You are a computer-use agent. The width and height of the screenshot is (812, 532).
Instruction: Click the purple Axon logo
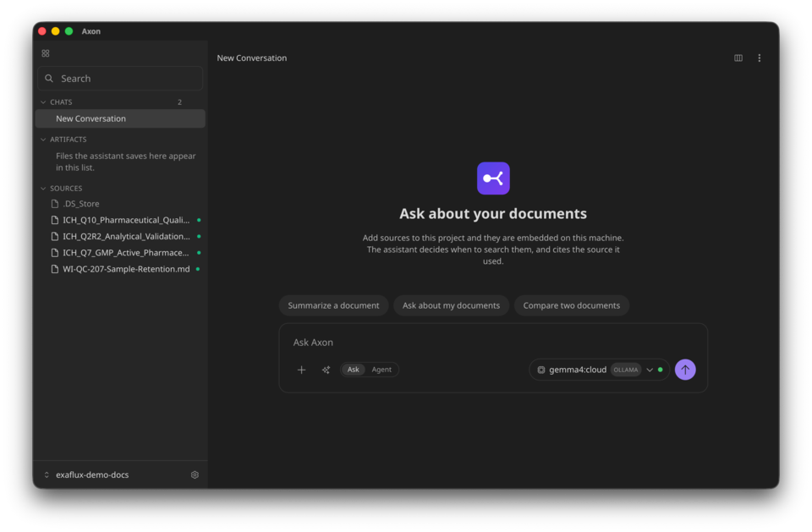(493, 178)
